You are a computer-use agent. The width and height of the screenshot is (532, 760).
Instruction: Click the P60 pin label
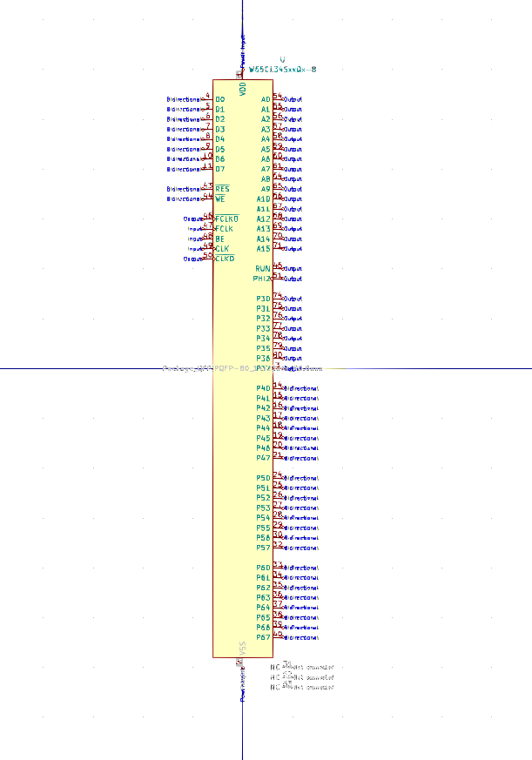(263, 568)
